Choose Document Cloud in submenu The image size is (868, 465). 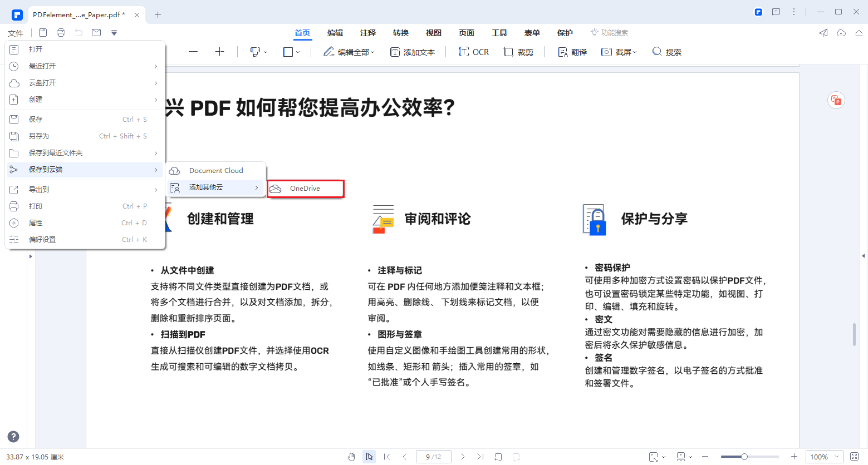(216, 171)
